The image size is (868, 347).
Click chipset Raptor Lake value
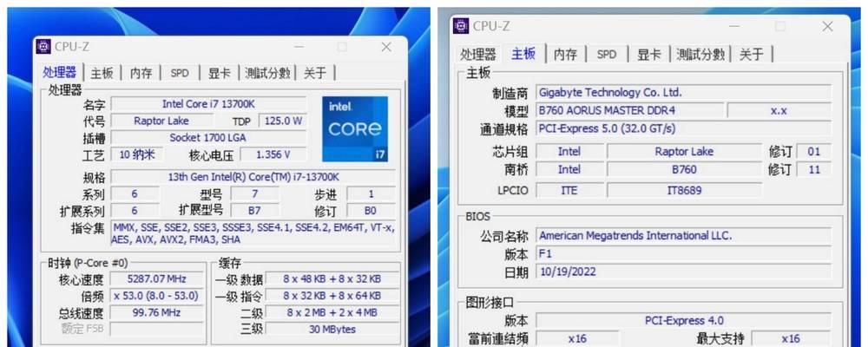pos(684,152)
